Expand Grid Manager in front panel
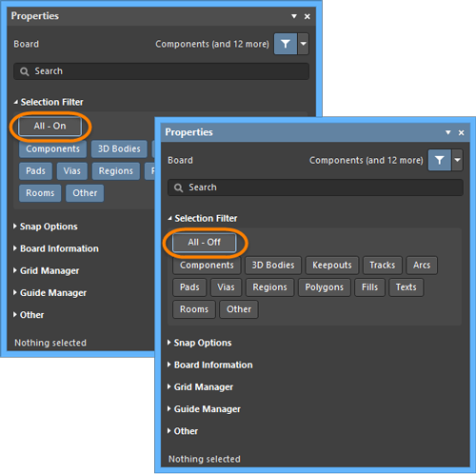 (204, 387)
